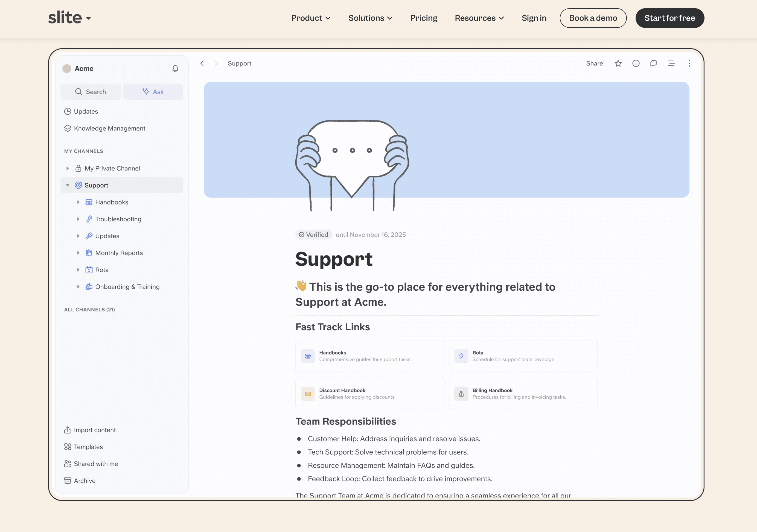Open the document info icon
Viewport: 757px width, 532px height.
tap(636, 63)
